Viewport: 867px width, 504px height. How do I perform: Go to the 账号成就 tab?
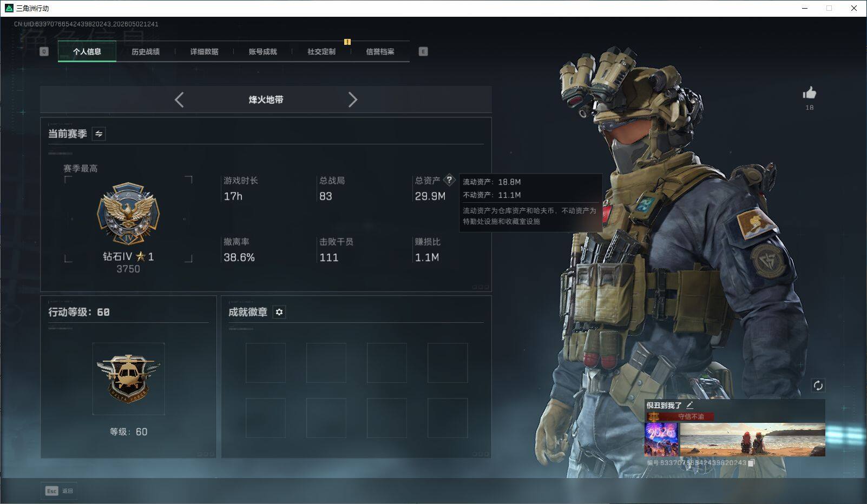coord(262,52)
